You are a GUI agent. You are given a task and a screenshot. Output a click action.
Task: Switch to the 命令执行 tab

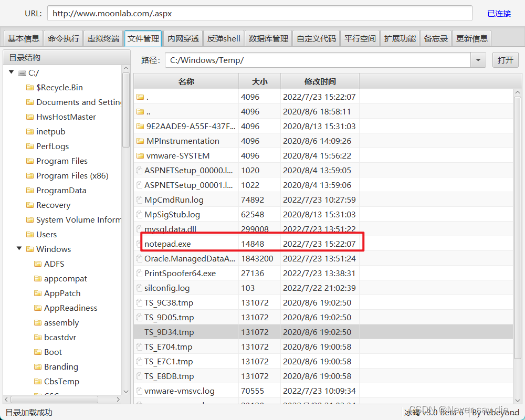pos(64,38)
